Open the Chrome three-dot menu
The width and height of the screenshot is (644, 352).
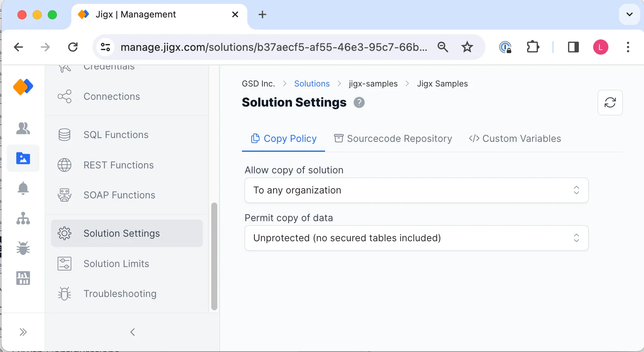pyautogui.click(x=628, y=47)
